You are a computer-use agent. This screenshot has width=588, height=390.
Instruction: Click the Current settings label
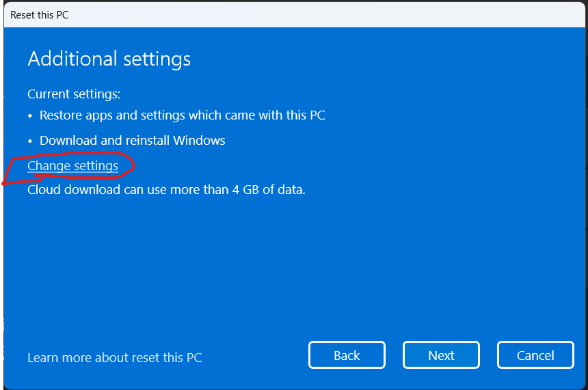pyautogui.click(x=74, y=94)
